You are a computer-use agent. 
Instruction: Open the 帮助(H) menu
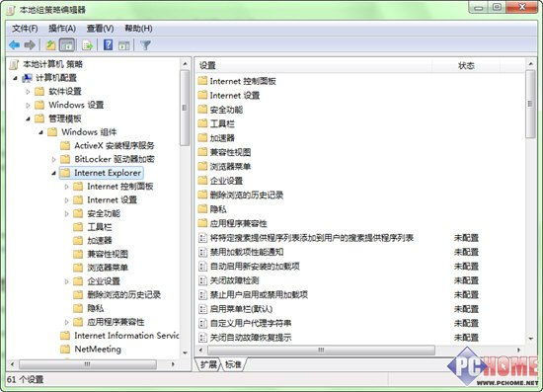click(138, 29)
